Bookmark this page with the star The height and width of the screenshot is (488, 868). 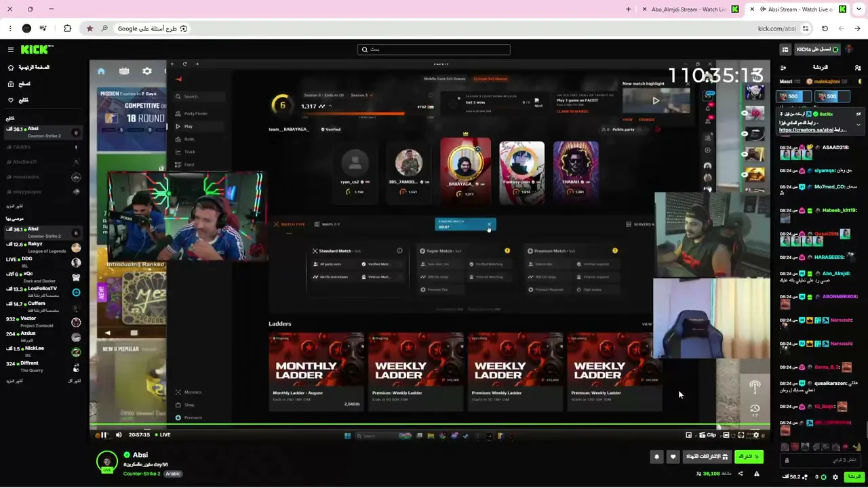coord(90,28)
